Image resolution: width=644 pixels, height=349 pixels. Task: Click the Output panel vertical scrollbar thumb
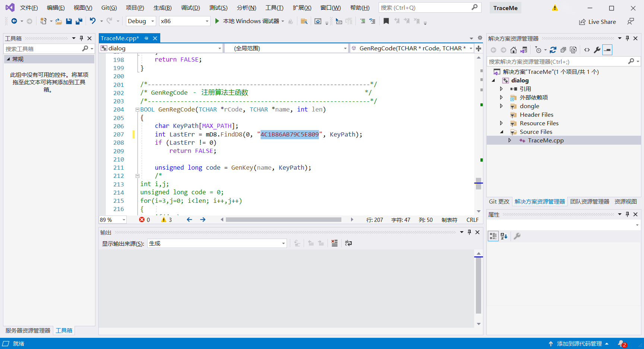[479, 286]
